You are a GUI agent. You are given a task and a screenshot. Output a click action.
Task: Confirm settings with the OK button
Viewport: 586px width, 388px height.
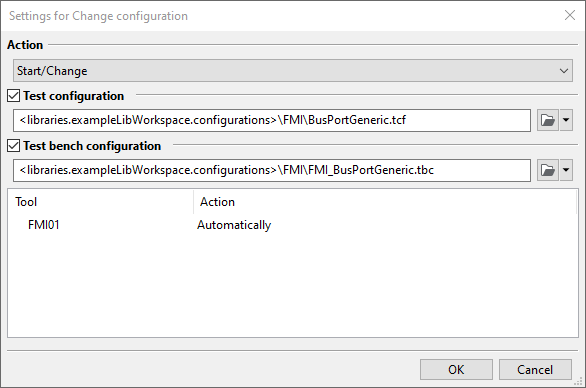(x=456, y=370)
